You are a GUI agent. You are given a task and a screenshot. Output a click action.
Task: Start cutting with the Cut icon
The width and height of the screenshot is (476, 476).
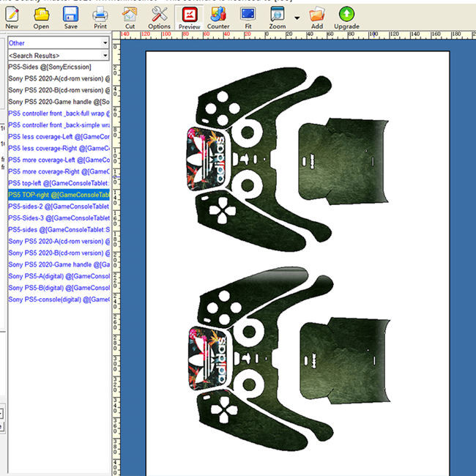coord(130,14)
